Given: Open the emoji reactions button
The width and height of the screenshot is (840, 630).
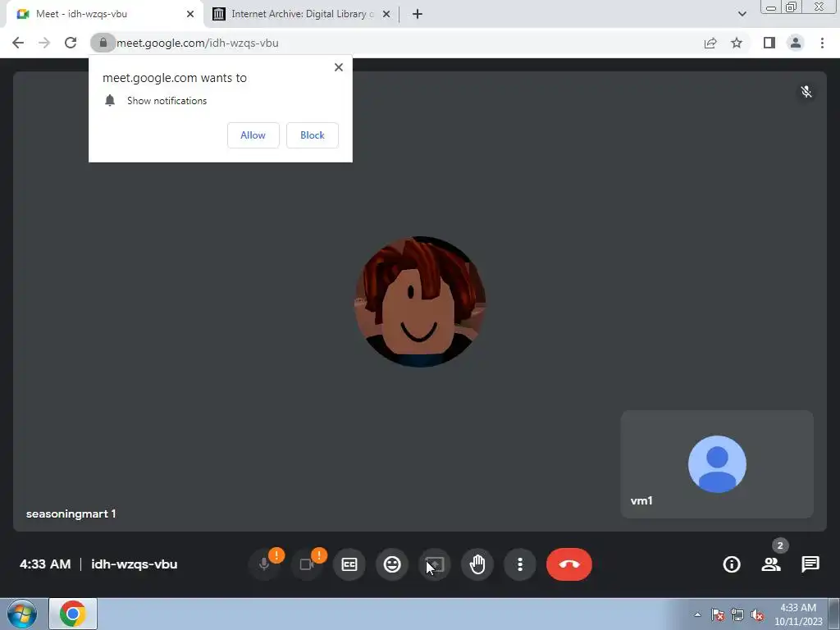Looking at the screenshot, I should point(392,564).
